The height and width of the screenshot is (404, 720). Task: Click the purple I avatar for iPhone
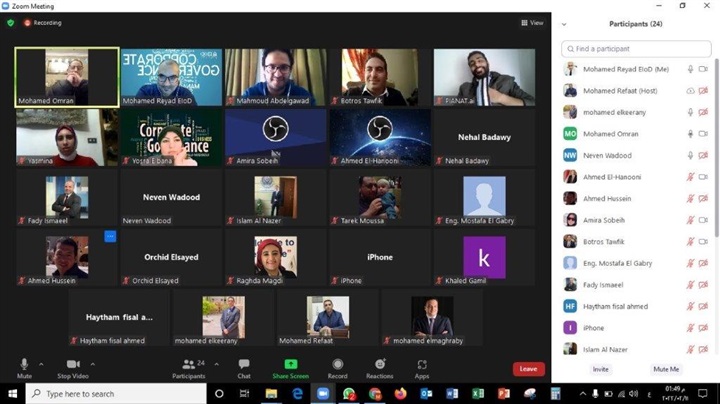click(570, 328)
